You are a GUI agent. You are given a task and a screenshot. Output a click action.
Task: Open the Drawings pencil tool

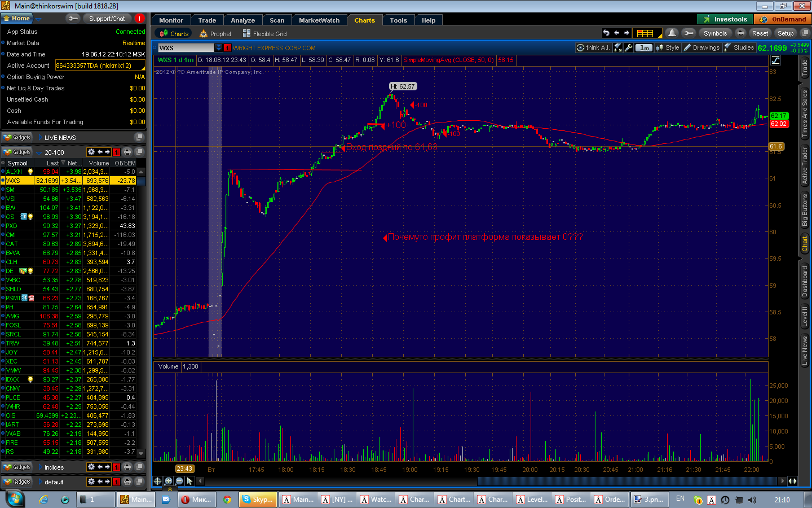coord(701,48)
